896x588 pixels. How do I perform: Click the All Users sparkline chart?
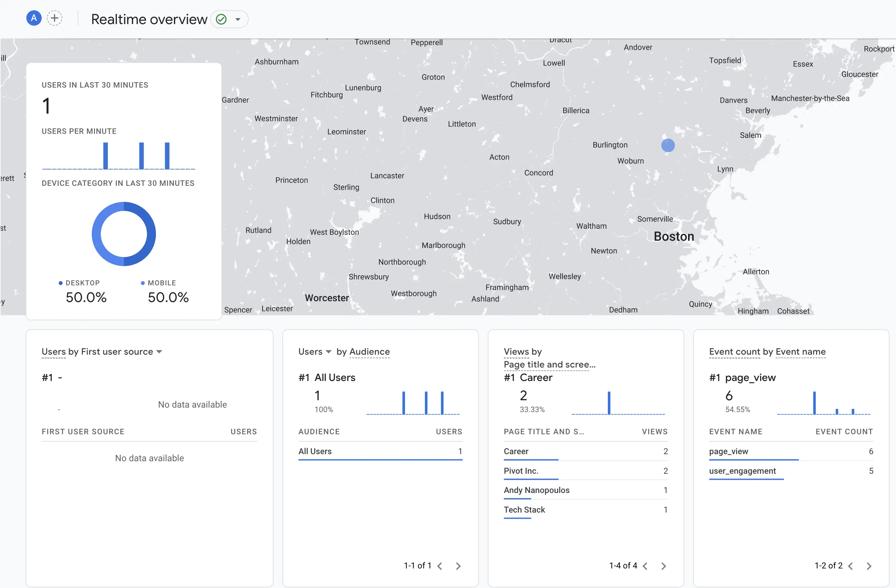click(x=413, y=403)
